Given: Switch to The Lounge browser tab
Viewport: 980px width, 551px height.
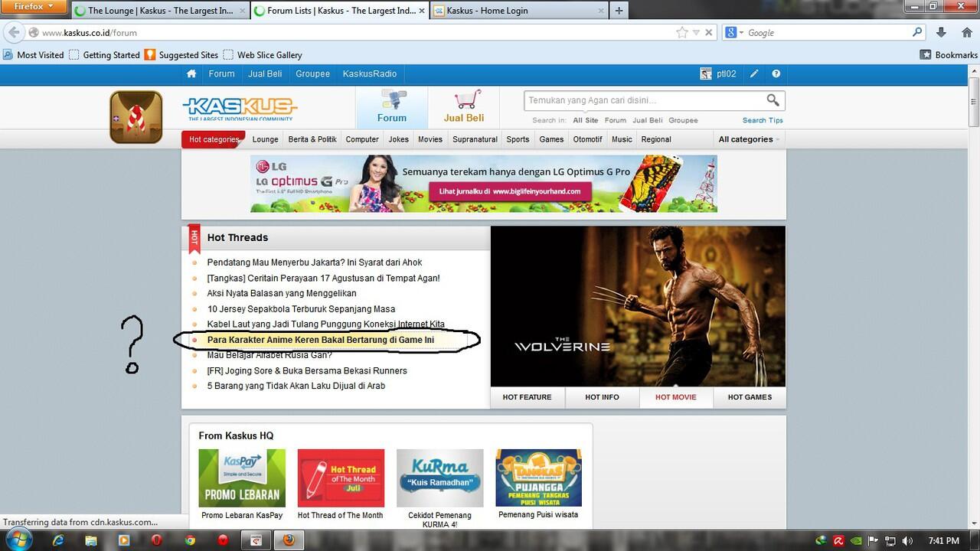Looking at the screenshot, I should (161, 11).
